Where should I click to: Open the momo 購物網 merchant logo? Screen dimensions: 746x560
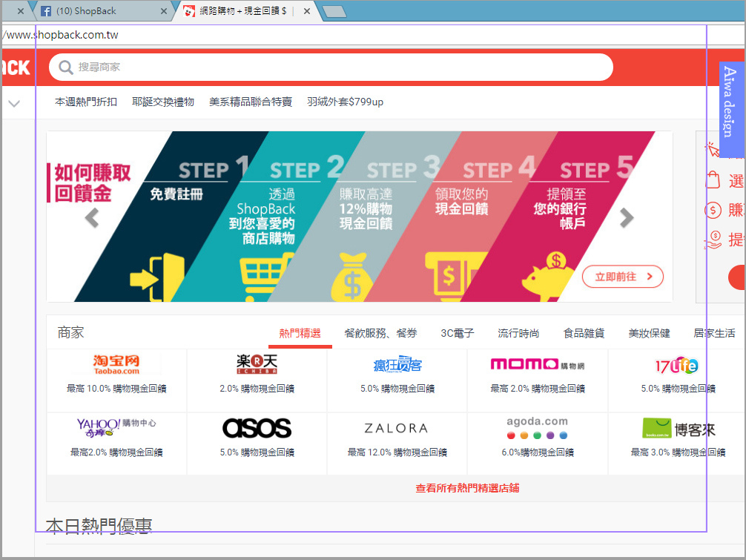(x=538, y=364)
